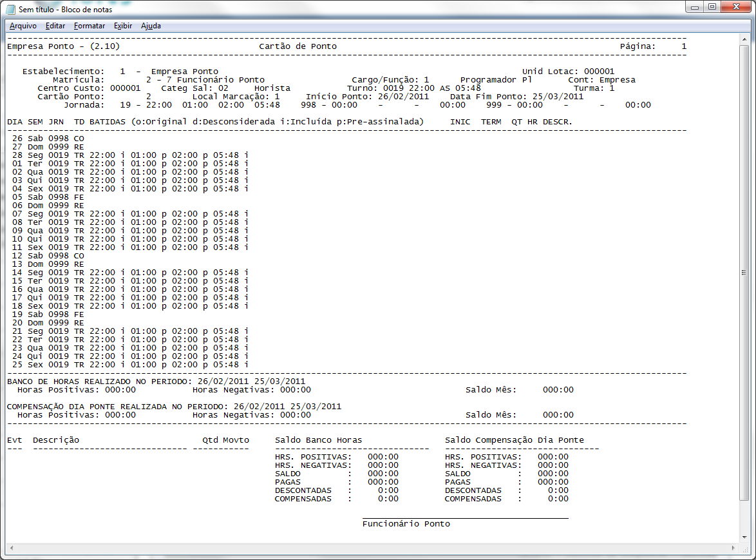Click 'Saldo Mês:' under Banco de Horas

pyautogui.click(x=491, y=390)
